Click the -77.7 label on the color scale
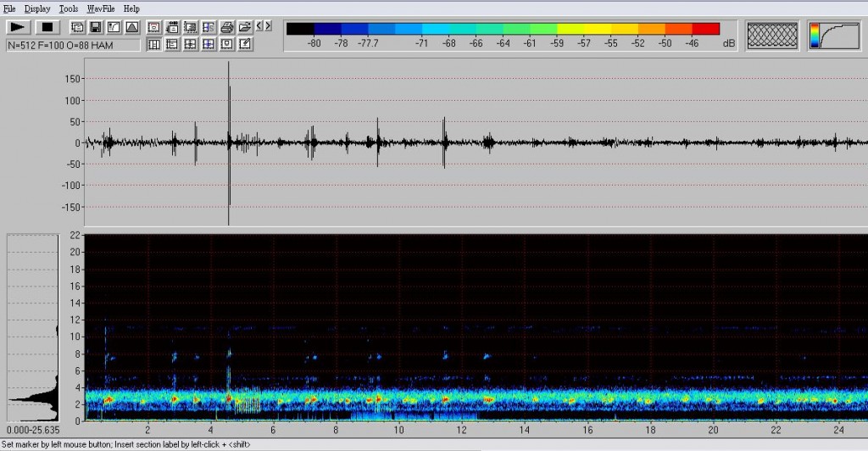Screen dimensions: 868x451 point(368,43)
